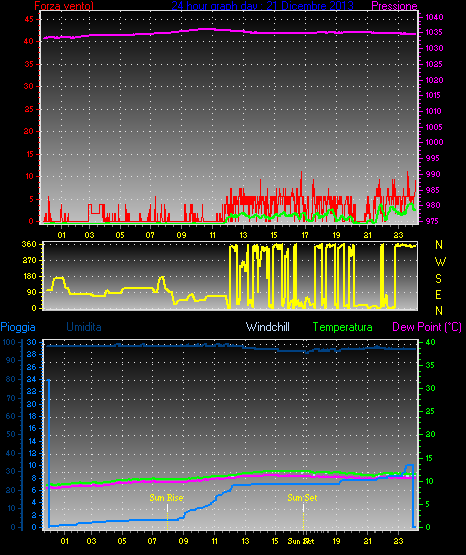Screen dimensions: 466x555
Task: Click hour 09 tick under bottom graph
Action: 183,541
